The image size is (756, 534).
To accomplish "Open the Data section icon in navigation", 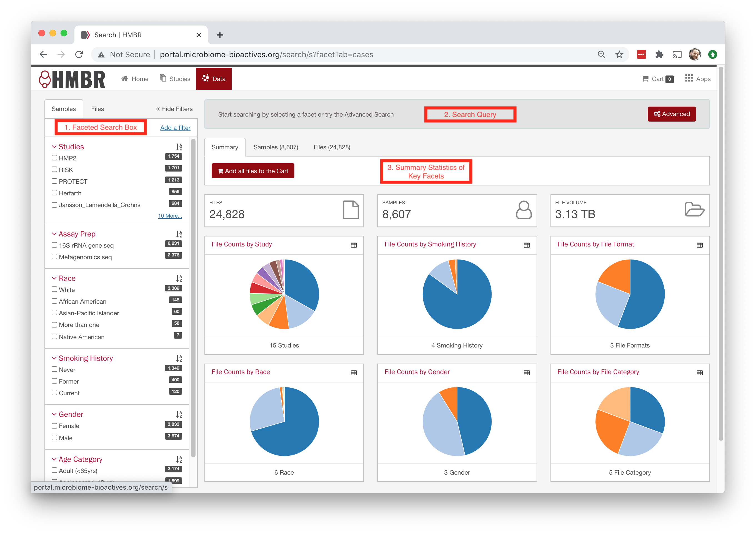I will 206,79.
